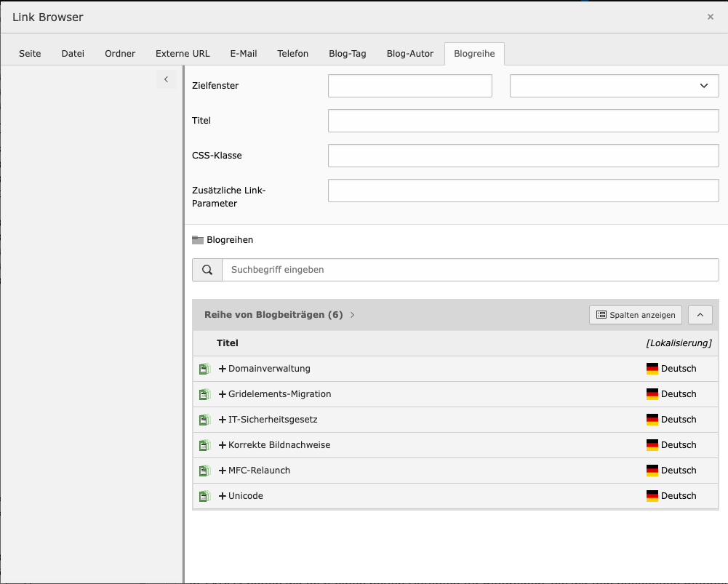
Task: Click record icon beside Domainverwaltung
Action: point(205,369)
